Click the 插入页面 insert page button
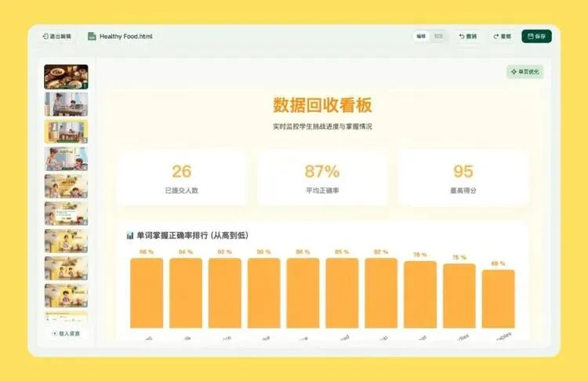 66,333
